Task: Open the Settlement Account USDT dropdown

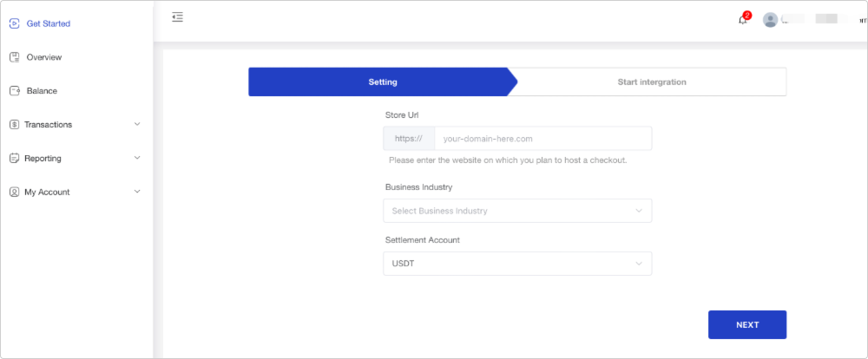Action: (x=517, y=264)
